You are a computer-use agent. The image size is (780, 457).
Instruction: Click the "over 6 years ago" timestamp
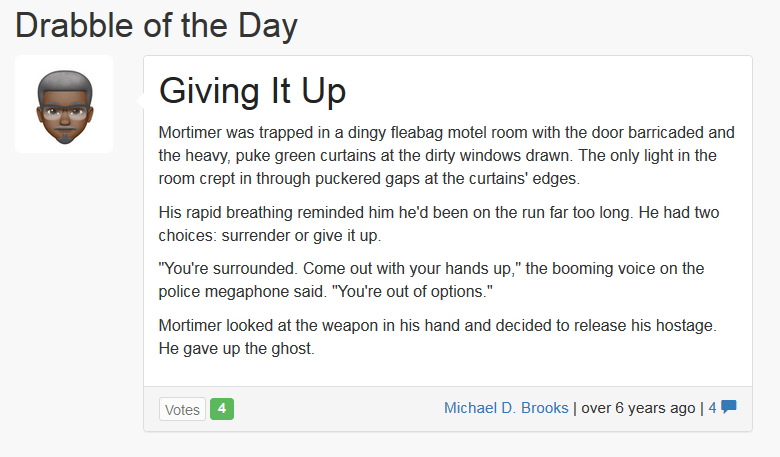(638, 408)
